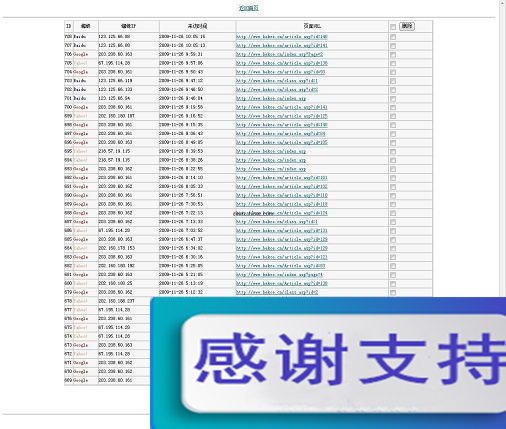Open the class.asp link in row 703
This screenshot has height=429, width=506.
(x=277, y=81)
